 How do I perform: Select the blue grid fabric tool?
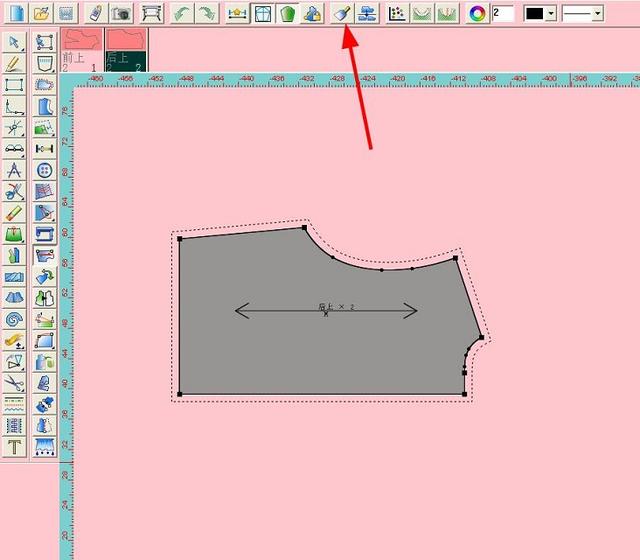[44, 191]
